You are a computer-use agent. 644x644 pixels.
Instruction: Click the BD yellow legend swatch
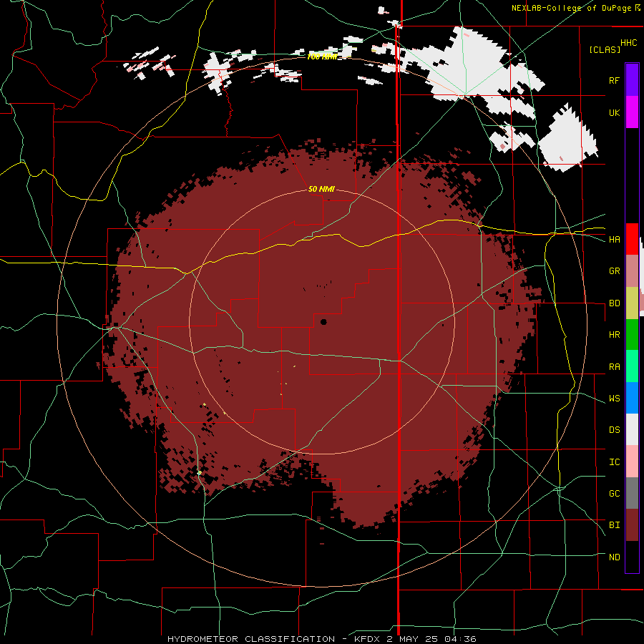pyautogui.click(x=632, y=303)
